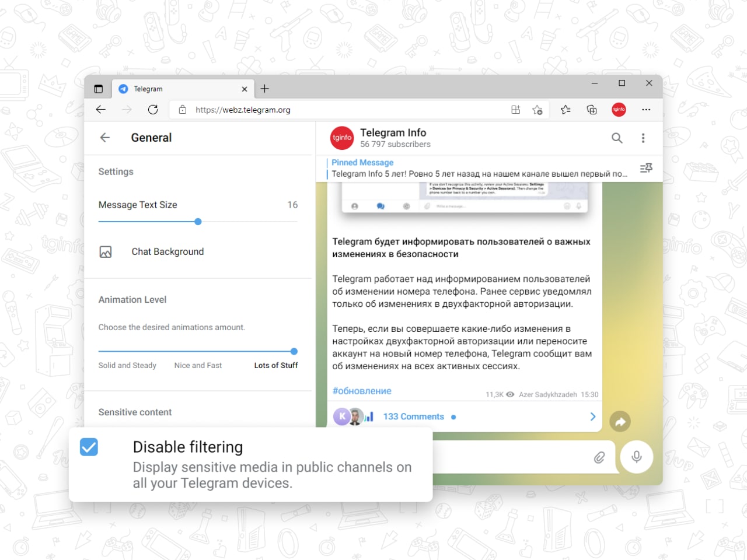Click the Sensitive content heading
This screenshot has height=560, width=747.
point(135,412)
